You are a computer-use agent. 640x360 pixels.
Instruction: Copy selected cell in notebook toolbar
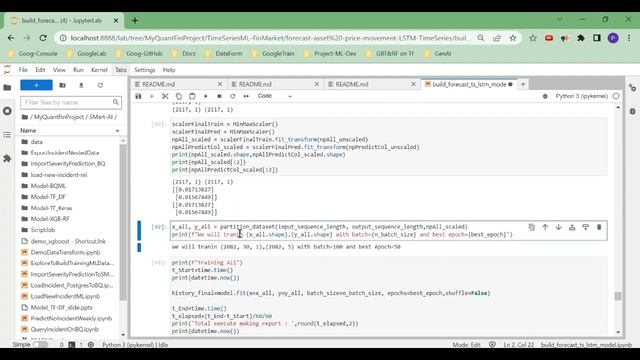(x=179, y=96)
